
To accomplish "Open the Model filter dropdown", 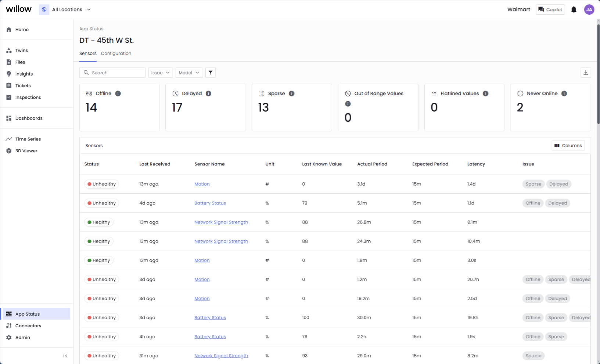I will (188, 72).
